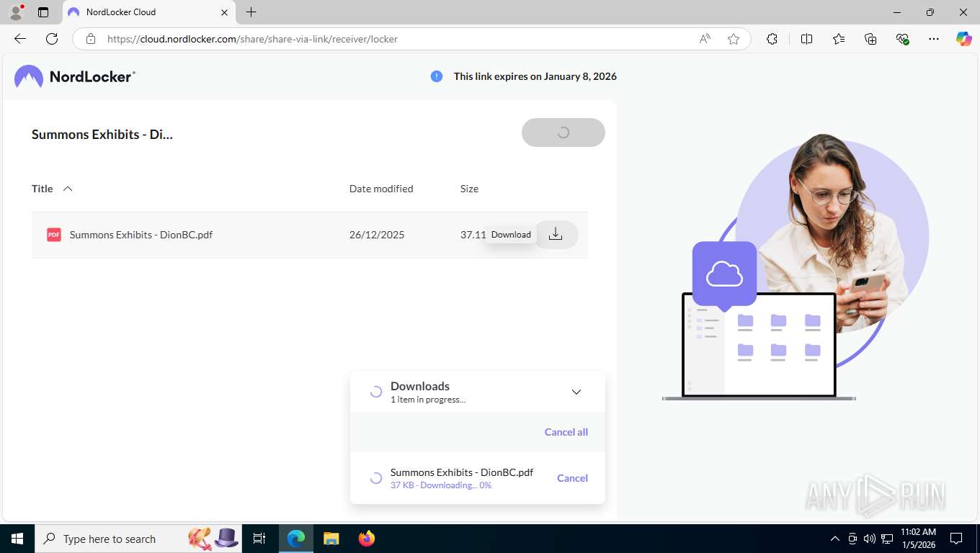Go back with the browser back arrow
Screen dimensions: 980x553
(x=20, y=39)
